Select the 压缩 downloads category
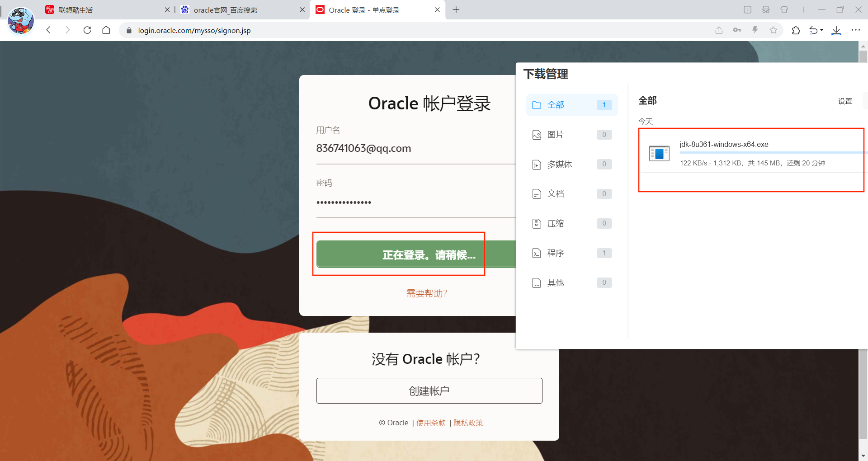The image size is (868, 461). pos(571,223)
